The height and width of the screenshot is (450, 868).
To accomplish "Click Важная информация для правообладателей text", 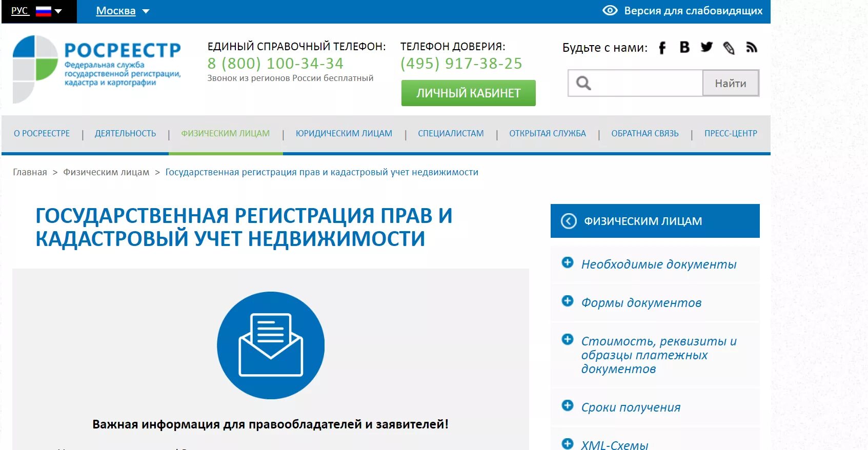I will coord(270,424).
